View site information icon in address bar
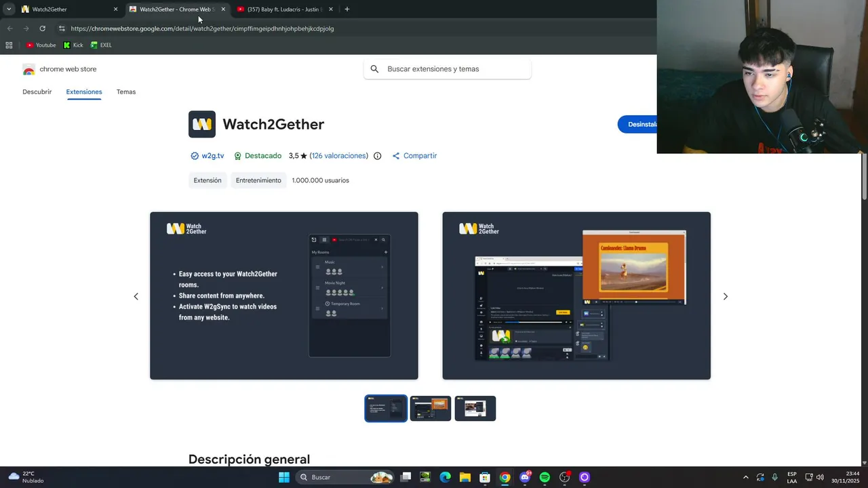 point(62,28)
